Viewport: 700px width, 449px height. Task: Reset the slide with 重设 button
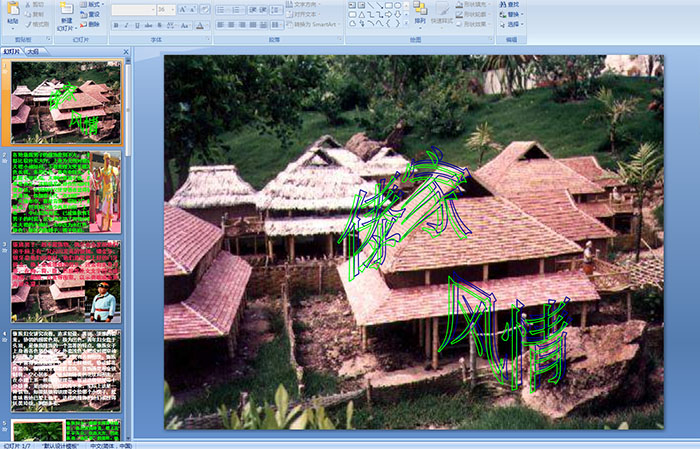90,14
